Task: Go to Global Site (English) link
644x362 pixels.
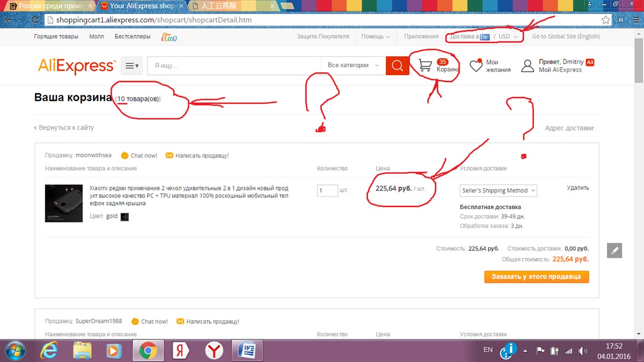Action: (x=566, y=36)
